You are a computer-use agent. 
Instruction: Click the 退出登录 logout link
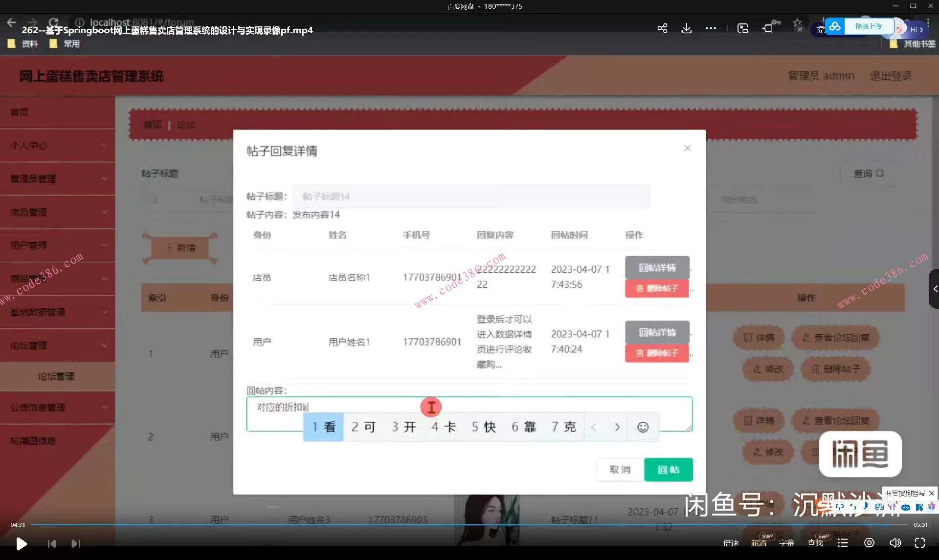pyautogui.click(x=891, y=76)
